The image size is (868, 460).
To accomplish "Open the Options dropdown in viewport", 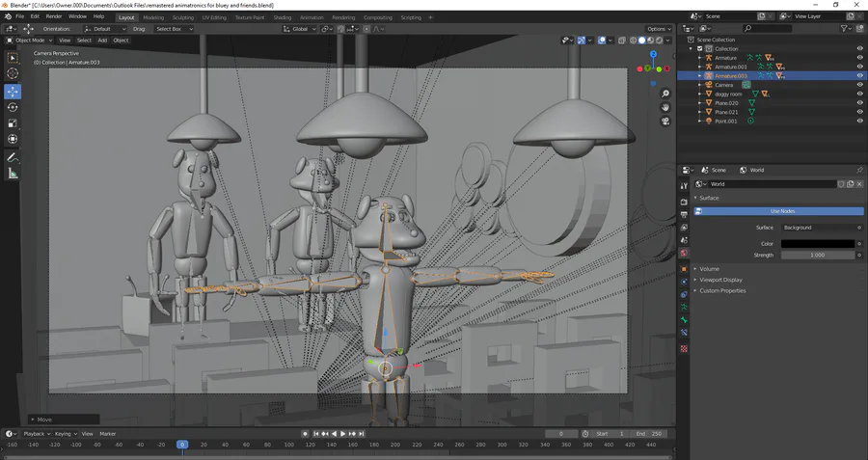I will click(x=660, y=29).
